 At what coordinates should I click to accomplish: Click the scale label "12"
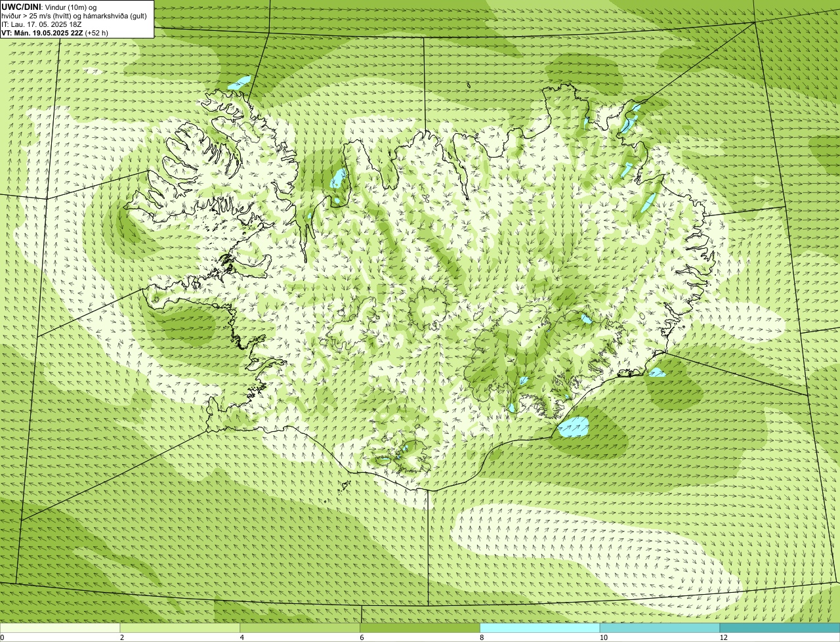(x=724, y=637)
